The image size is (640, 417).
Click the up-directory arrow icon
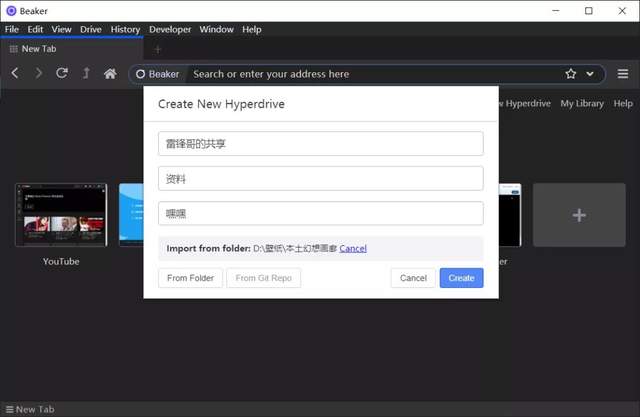click(86, 73)
